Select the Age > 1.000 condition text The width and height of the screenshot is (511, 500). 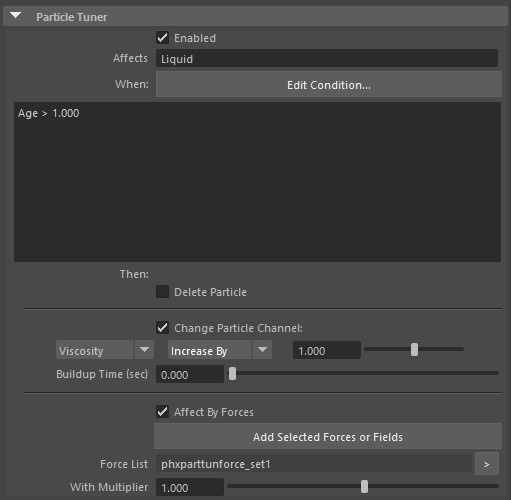pos(49,113)
